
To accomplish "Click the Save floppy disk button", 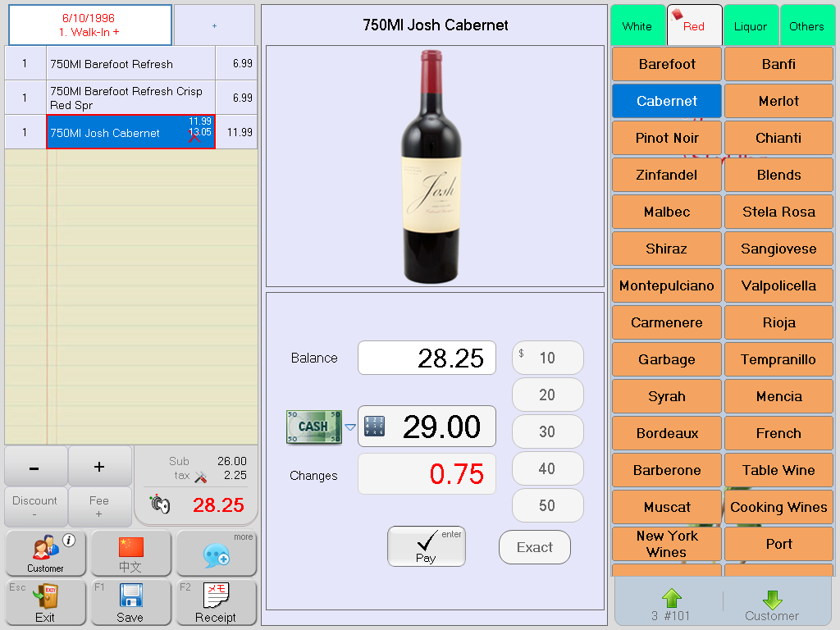I will tap(130, 602).
